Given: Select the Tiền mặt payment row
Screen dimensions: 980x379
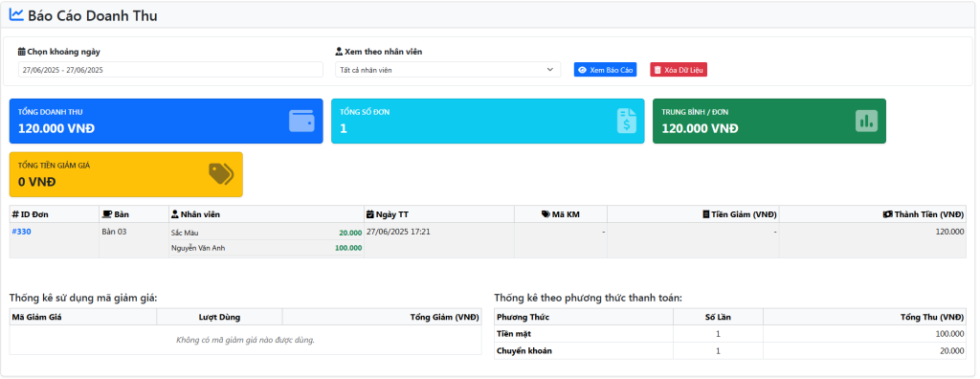Looking at the screenshot, I should pyautogui.click(x=730, y=334).
